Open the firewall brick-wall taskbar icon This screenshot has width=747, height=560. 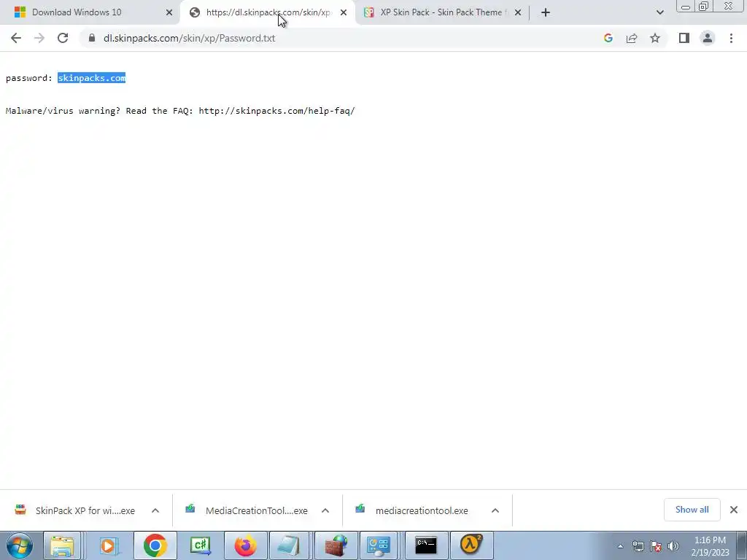click(336, 545)
